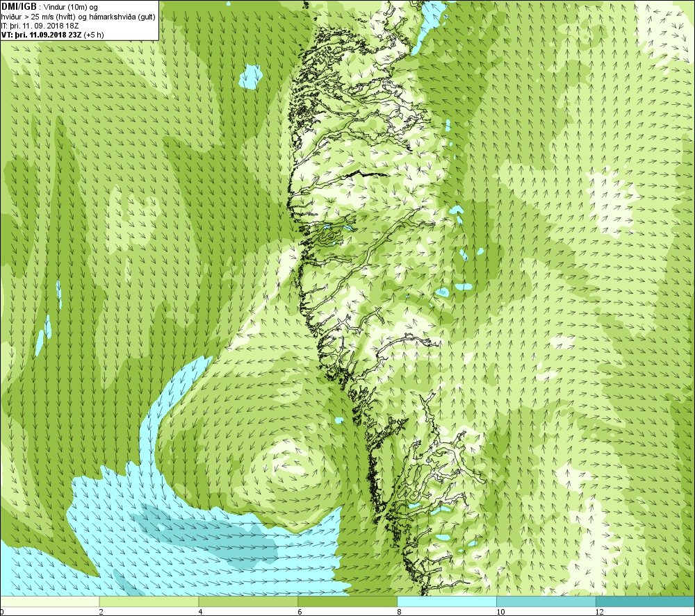The height and width of the screenshot is (616, 695).
Task: Click the '8' label on the wind scale
Action: click(400, 612)
